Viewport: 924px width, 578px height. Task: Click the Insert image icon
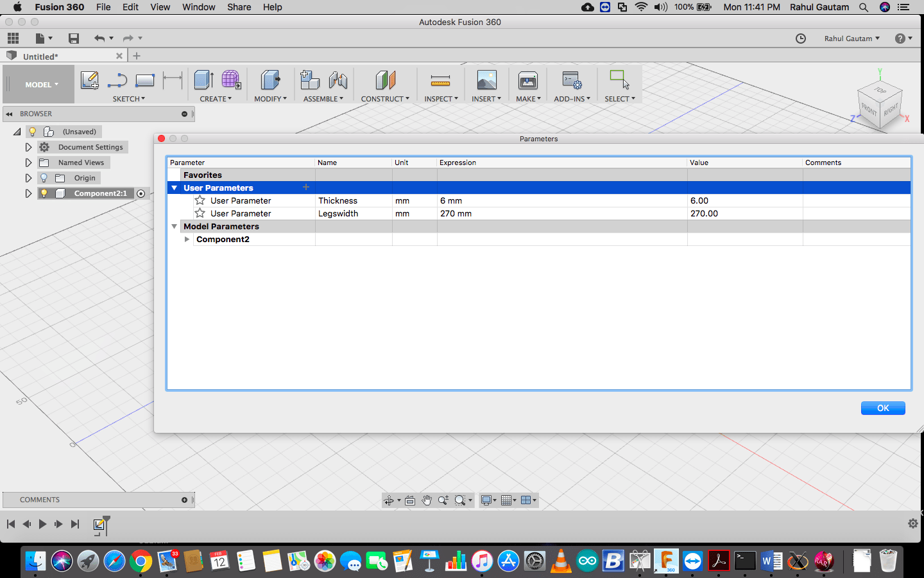point(486,80)
